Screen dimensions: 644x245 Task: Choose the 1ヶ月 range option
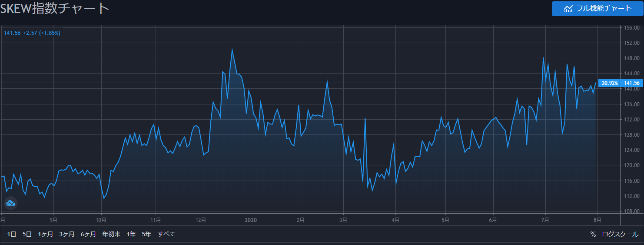click(45, 234)
